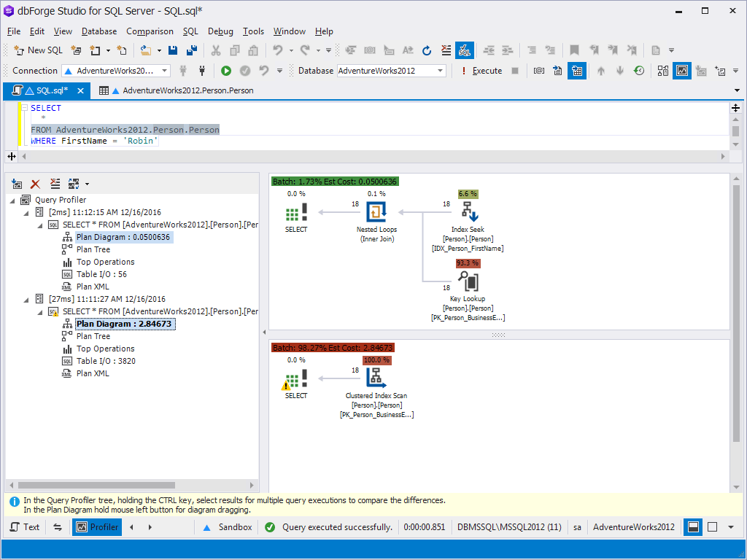Cut selected text using the scissors icon
This screenshot has width=747, height=560.
pos(216,50)
